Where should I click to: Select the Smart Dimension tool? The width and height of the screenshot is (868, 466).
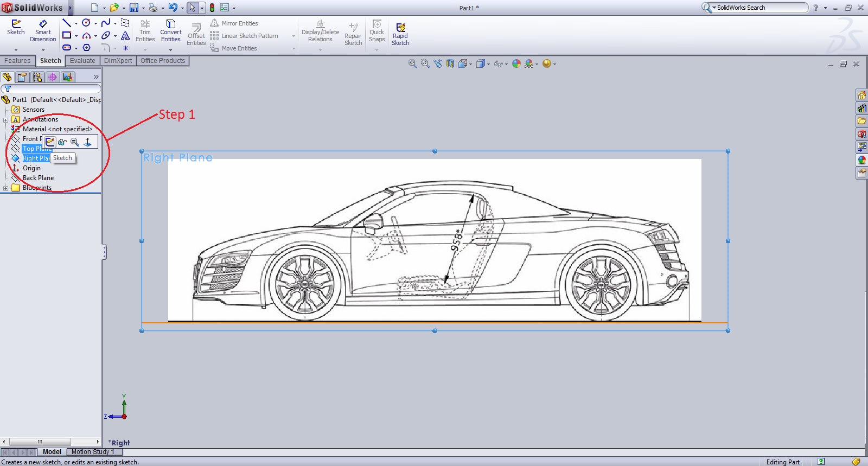tap(43, 31)
